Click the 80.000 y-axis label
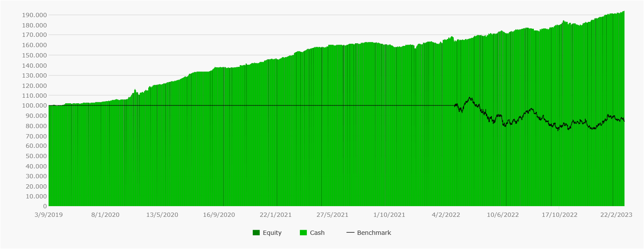This screenshot has height=249, width=644. (36, 126)
